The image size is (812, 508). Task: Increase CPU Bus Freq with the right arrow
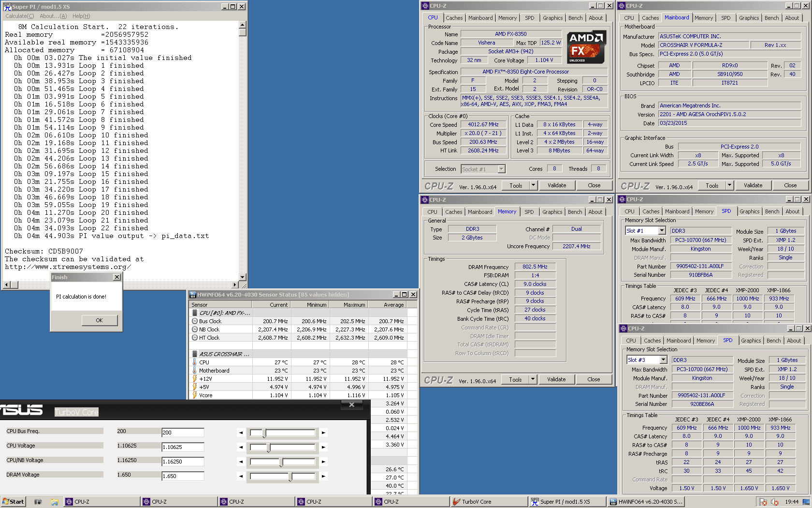[x=323, y=433]
